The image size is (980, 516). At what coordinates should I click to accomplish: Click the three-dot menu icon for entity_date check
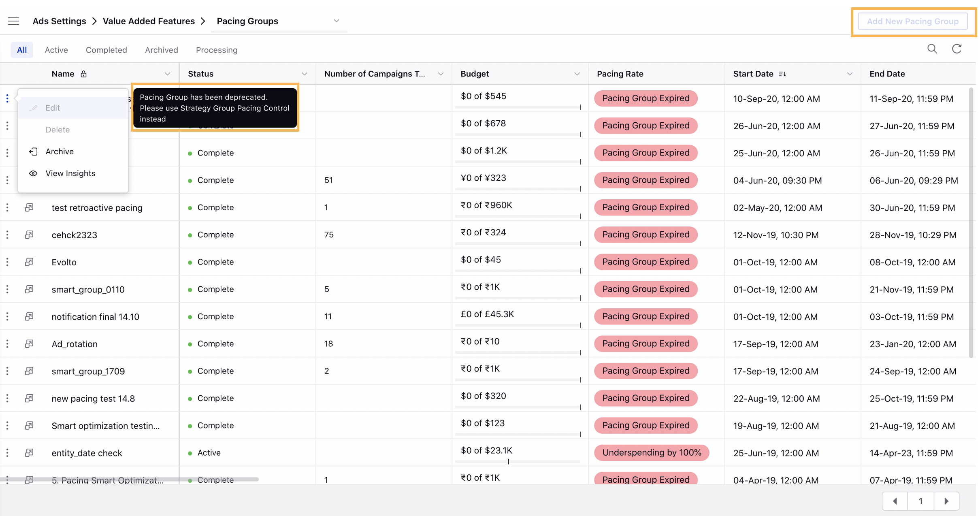[7, 452]
